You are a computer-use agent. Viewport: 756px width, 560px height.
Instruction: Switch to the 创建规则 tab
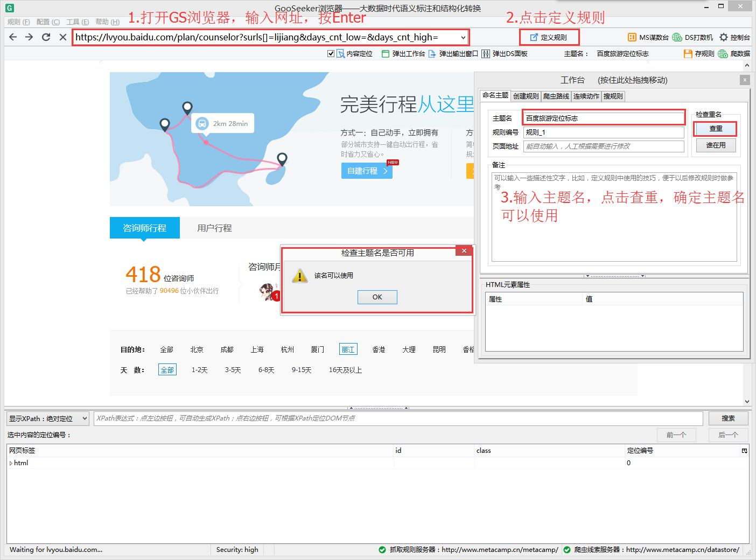coord(526,96)
